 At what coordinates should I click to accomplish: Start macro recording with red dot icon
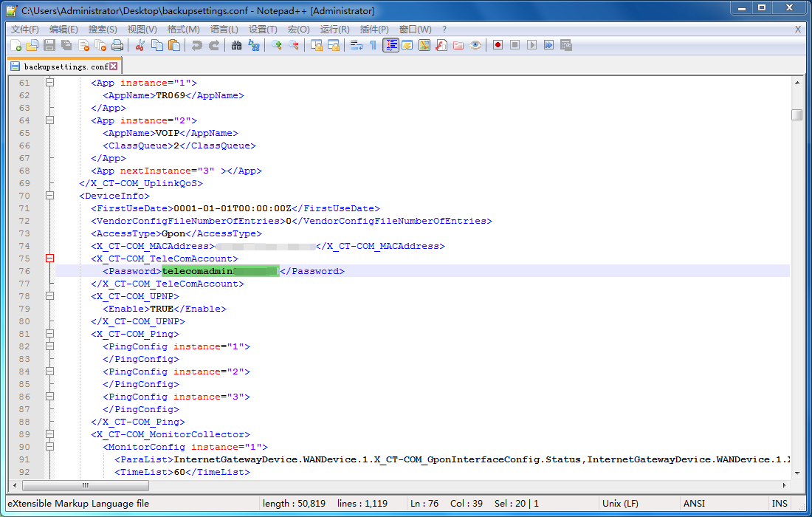pos(498,45)
